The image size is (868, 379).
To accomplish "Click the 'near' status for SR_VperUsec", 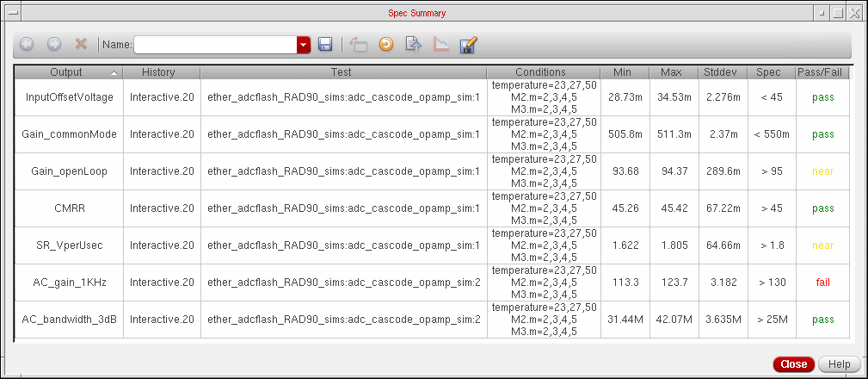I will 822,245.
